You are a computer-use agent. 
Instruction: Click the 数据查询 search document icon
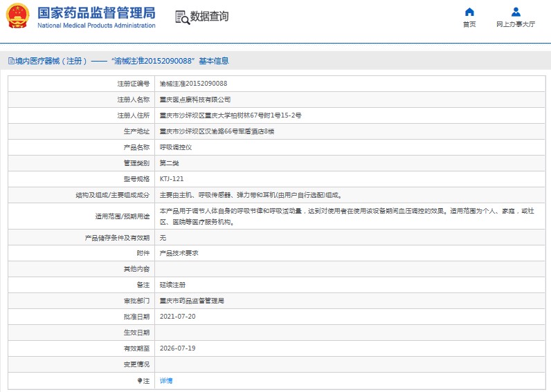pos(182,17)
